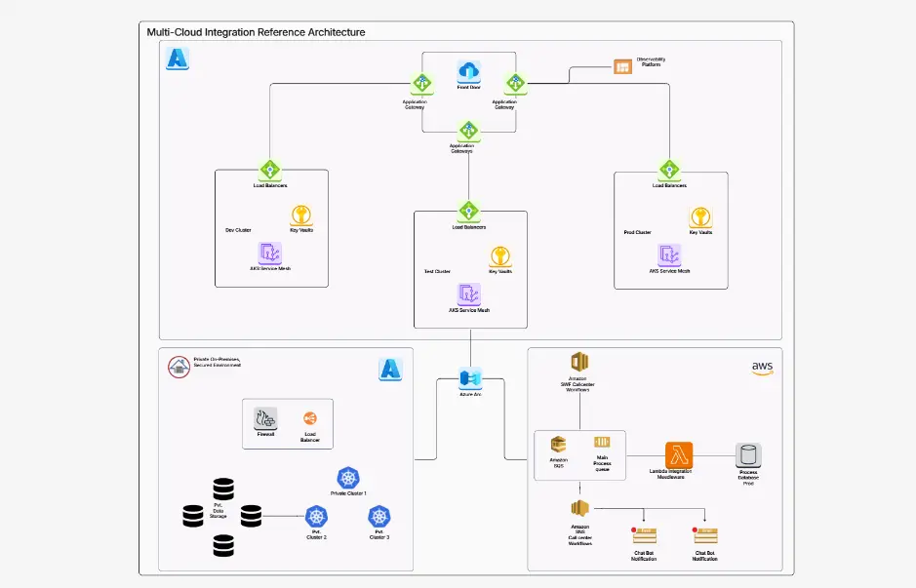Screen dimensions: 916x588
Task: Click the Application Gateway icon wired to Dev Cluster
Action: [x=421, y=84]
